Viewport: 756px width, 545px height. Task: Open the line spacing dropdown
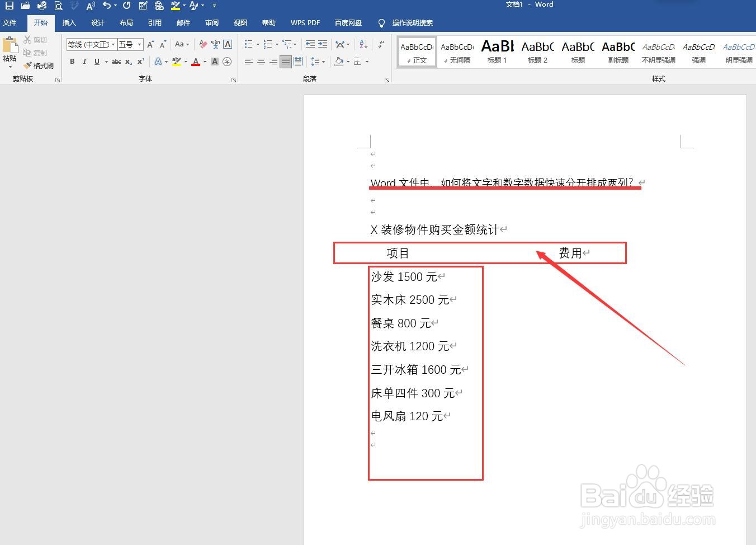click(x=323, y=62)
